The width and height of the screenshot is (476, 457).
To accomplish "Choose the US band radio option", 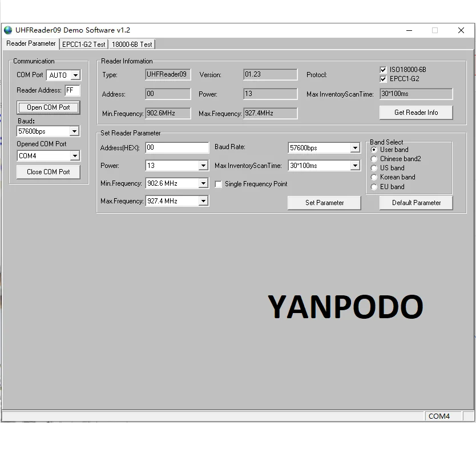I will click(374, 168).
